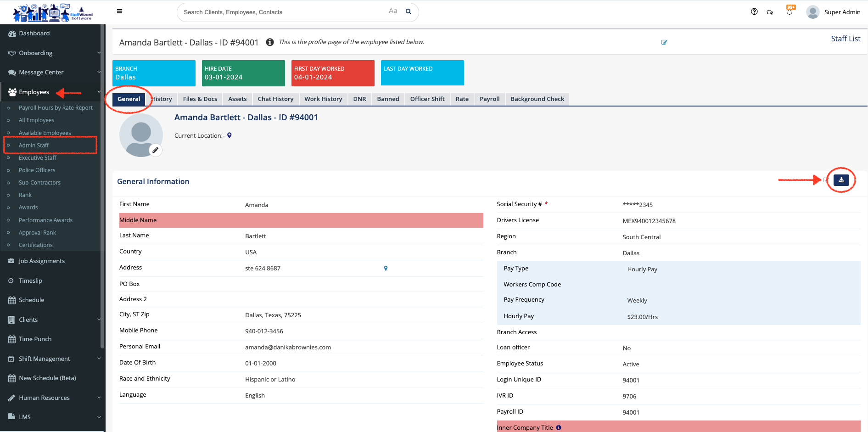Viewport: 868px width, 432px height.
Task: Click the pencil icon on profile photo
Action: pyautogui.click(x=156, y=150)
